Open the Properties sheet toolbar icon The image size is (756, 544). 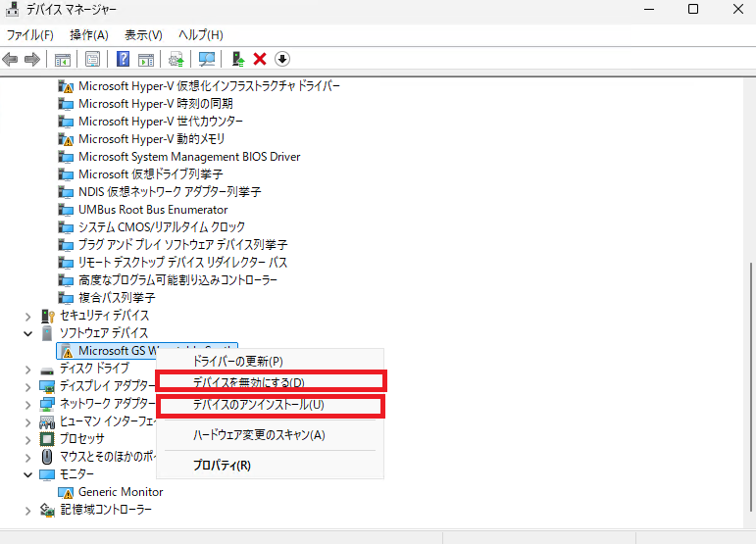point(92,59)
